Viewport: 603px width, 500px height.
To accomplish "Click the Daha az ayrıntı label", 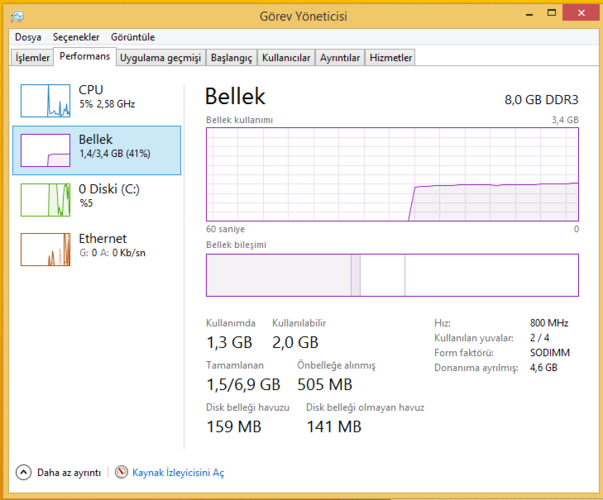I will click(x=69, y=473).
